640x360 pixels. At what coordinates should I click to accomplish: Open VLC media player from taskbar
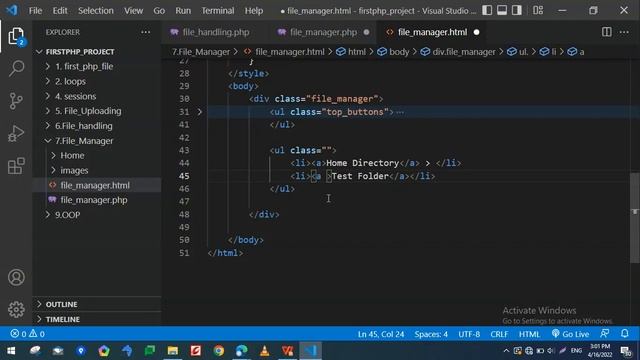point(264,351)
